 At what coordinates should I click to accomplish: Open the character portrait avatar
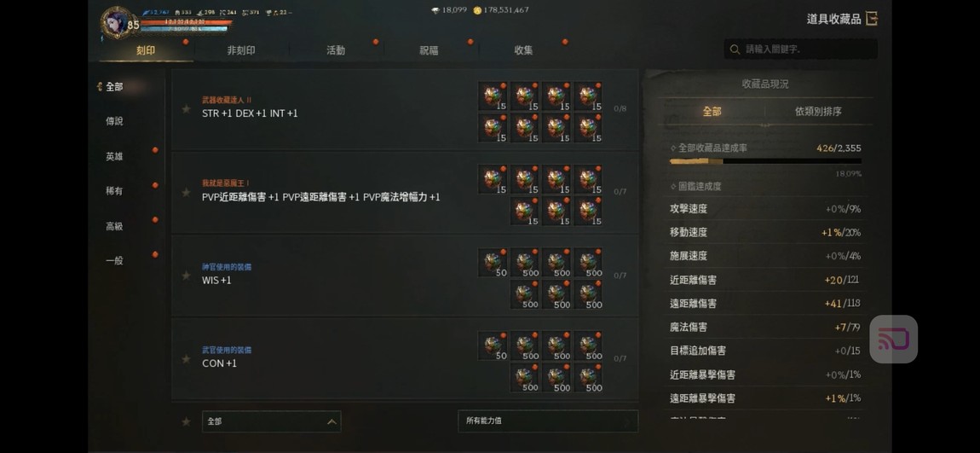point(116,23)
